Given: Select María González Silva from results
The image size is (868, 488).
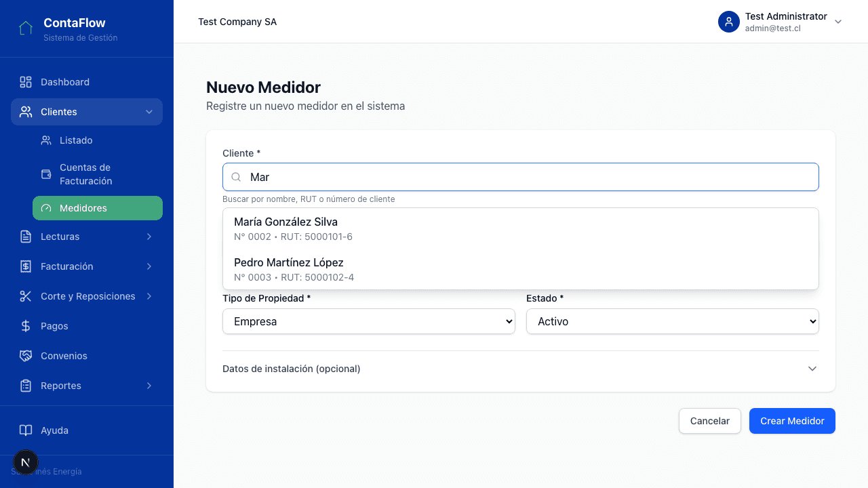Looking at the screenshot, I should coord(521,228).
